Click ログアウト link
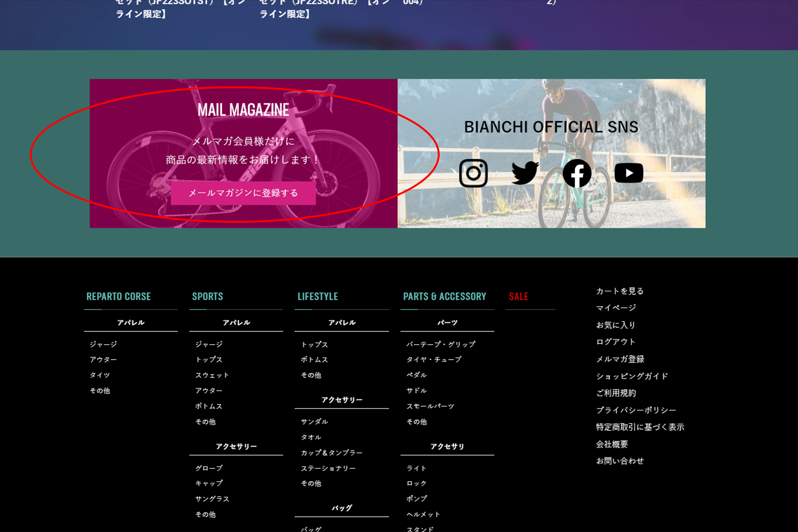The image size is (798, 532). tap(616, 342)
